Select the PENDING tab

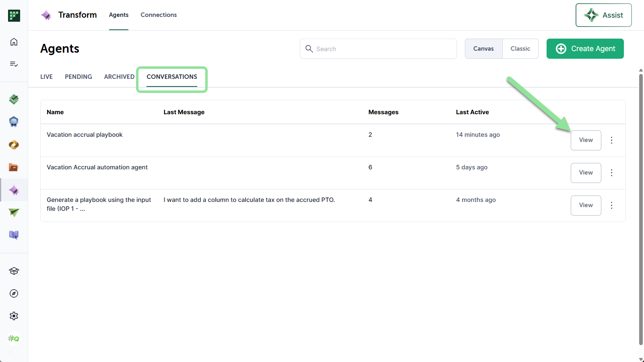78,77
